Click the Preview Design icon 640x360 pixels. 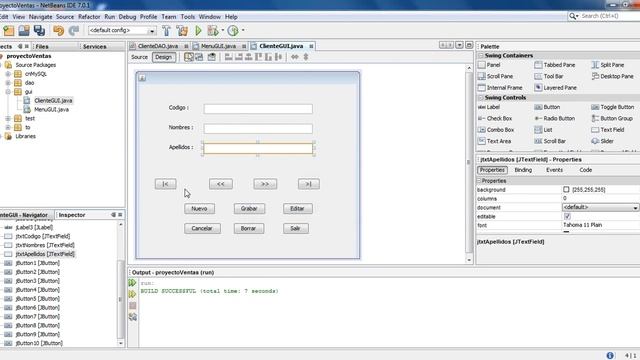click(211, 57)
